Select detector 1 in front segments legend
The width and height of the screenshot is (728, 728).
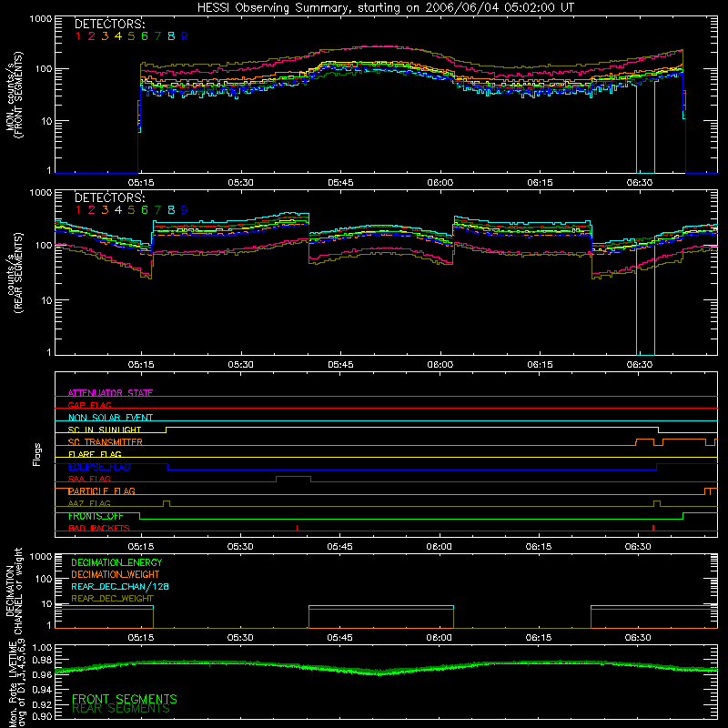point(78,36)
